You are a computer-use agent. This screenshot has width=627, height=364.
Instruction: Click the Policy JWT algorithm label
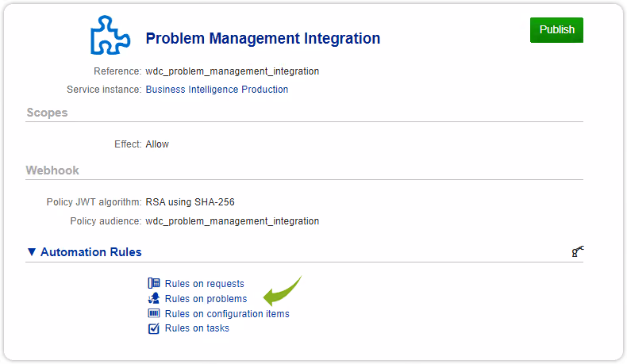[x=94, y=202]
